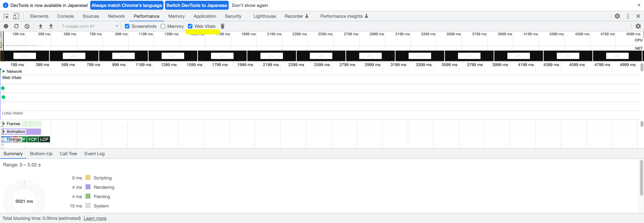Viewport: 644px width, 223px height.
Task: Click the clear recording icon
Action: [x=27, y=26]
